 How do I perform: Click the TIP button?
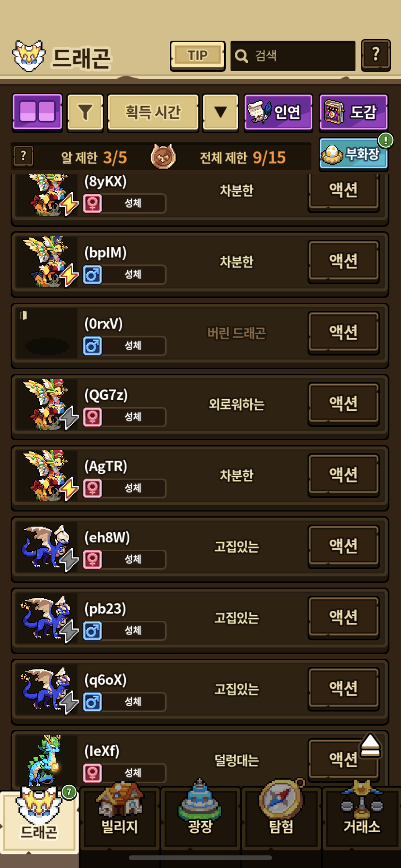coord(198,56)
